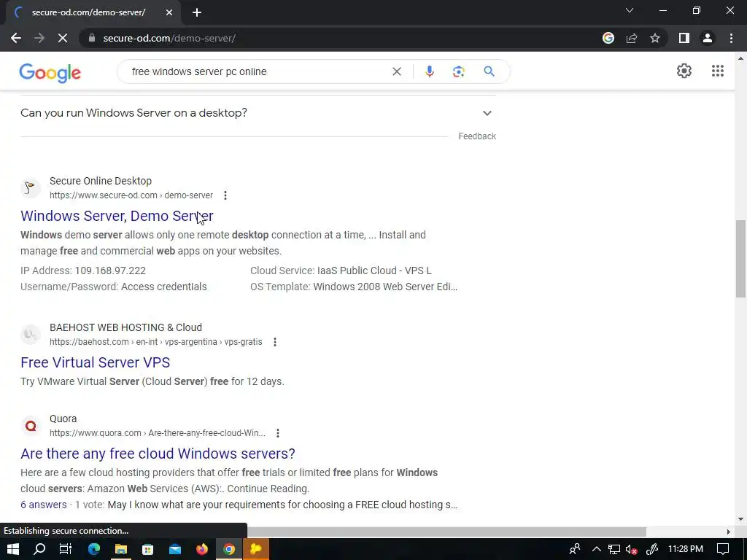Search by voice microphone icon
This screenshot has height=560, width=747.
[x=429, y=71]
